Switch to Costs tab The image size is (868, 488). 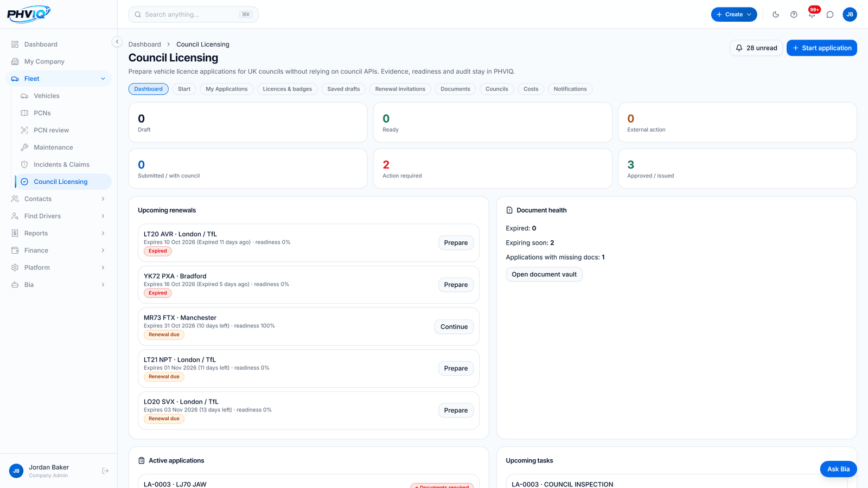click(531, 89)
